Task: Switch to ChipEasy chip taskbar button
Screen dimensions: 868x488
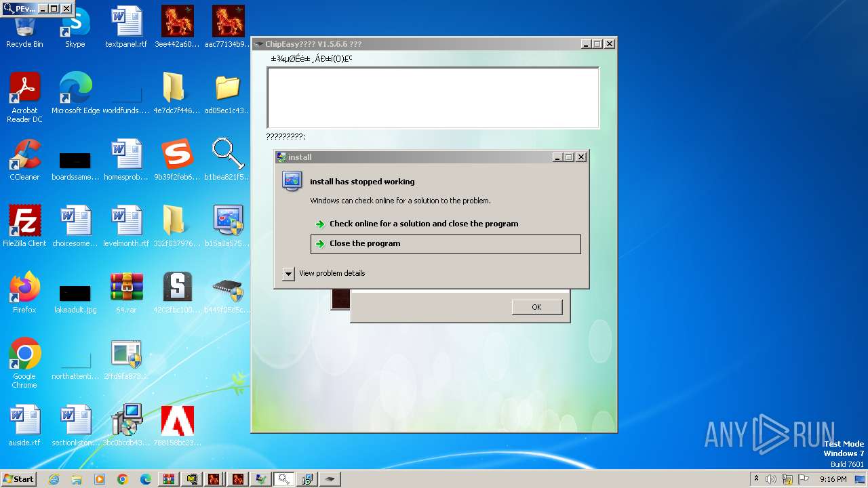Action: pos(330,479)
